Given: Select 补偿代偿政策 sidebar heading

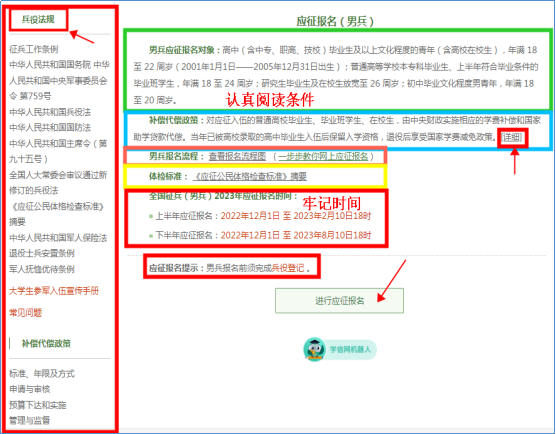Looking at the screenshot, I should pyautogui.click(x=46, y=343).
